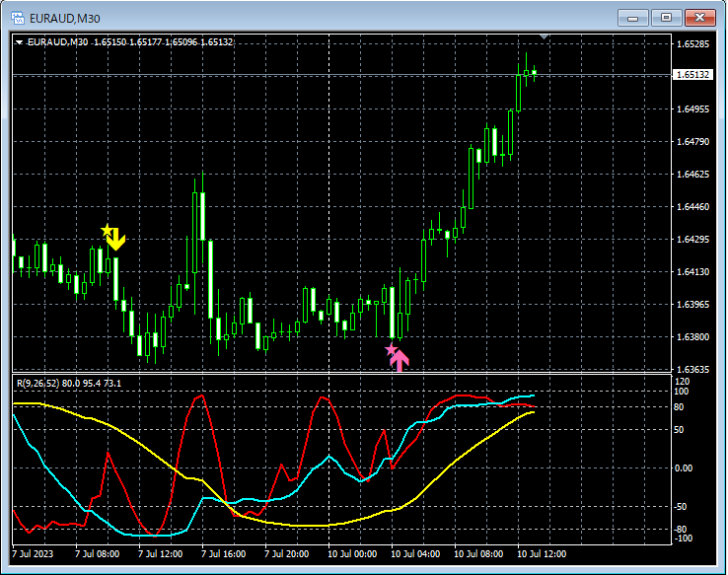Viewport: 728px width, 575px height.
Task: Click the EURAUD,M30 chart window icon
Action: tap(17, 18)
